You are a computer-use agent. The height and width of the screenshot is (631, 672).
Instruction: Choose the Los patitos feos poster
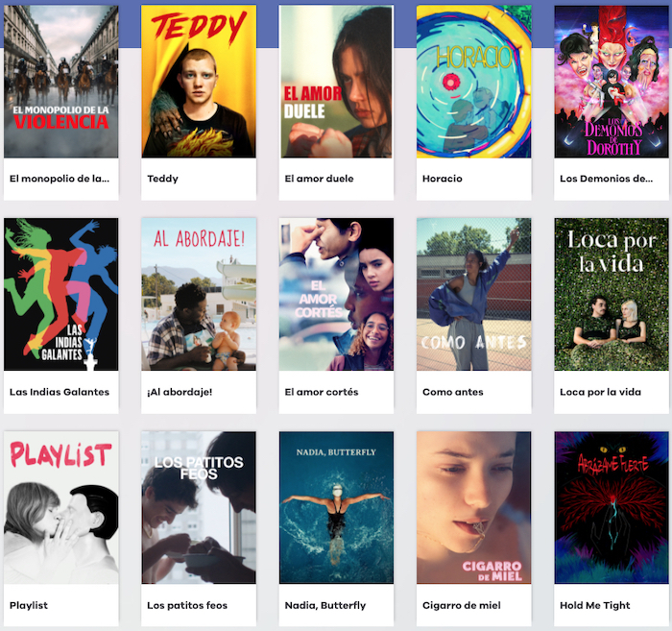[199, 507]
